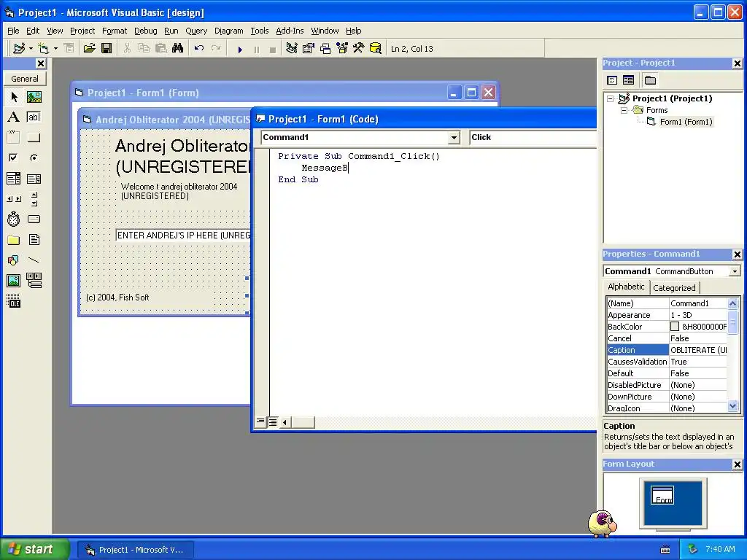Start the program with Run arrow
Image resolution: width=747 pixels, height=560 pixels.
240,49
